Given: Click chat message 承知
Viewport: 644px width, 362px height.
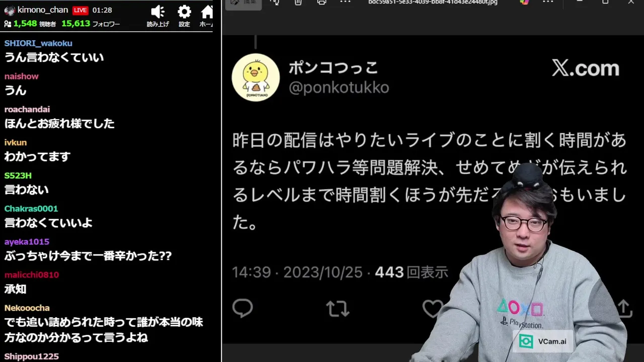Looking at the screenshot, I should click(15, 289).
